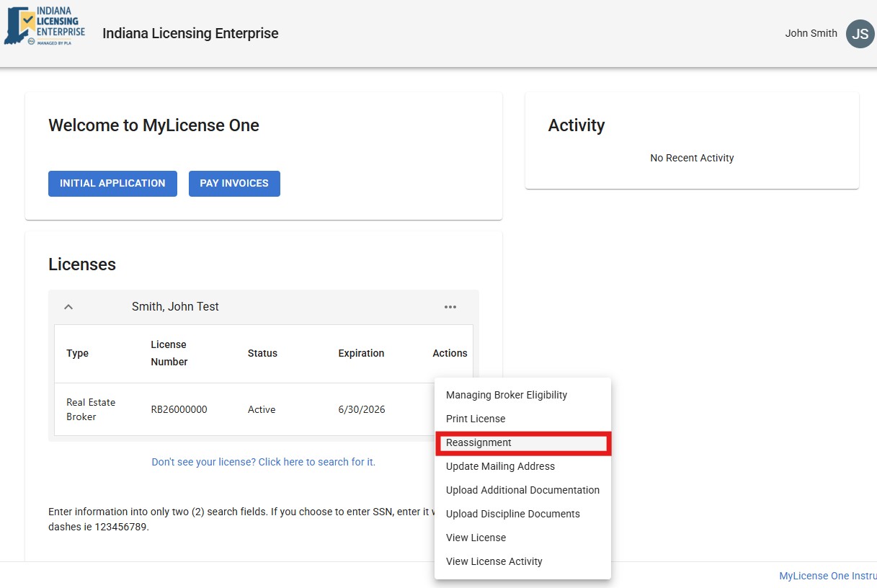Select Managing Broker Eligibility from menu
The width and height of the screenshot is (877, 588).
[506, 395]
